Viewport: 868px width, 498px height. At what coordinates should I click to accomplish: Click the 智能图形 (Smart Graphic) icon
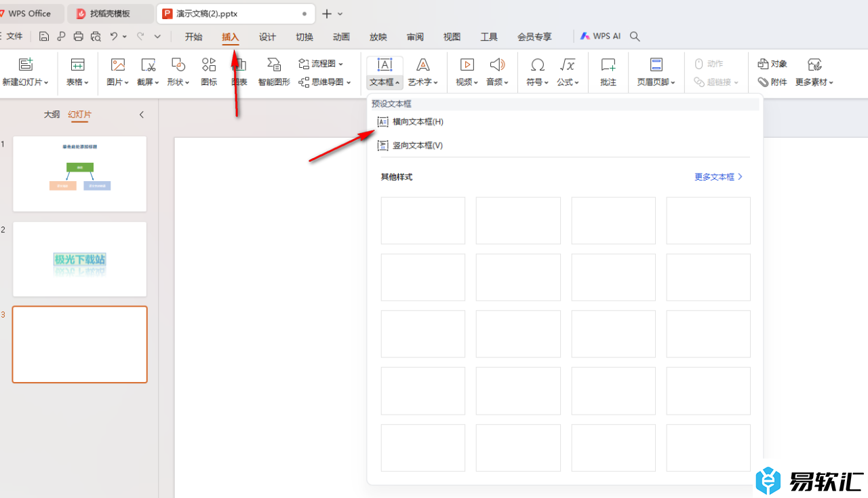tap(274, 64)
